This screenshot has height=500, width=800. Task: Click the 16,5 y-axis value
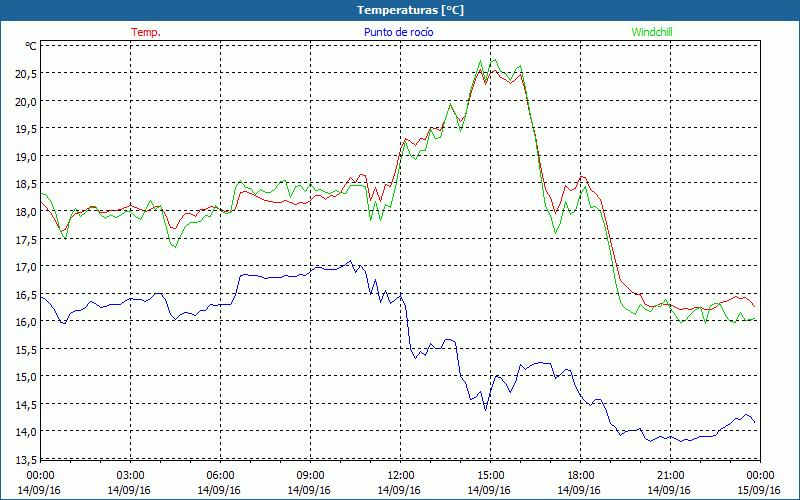tap(26, 294)
